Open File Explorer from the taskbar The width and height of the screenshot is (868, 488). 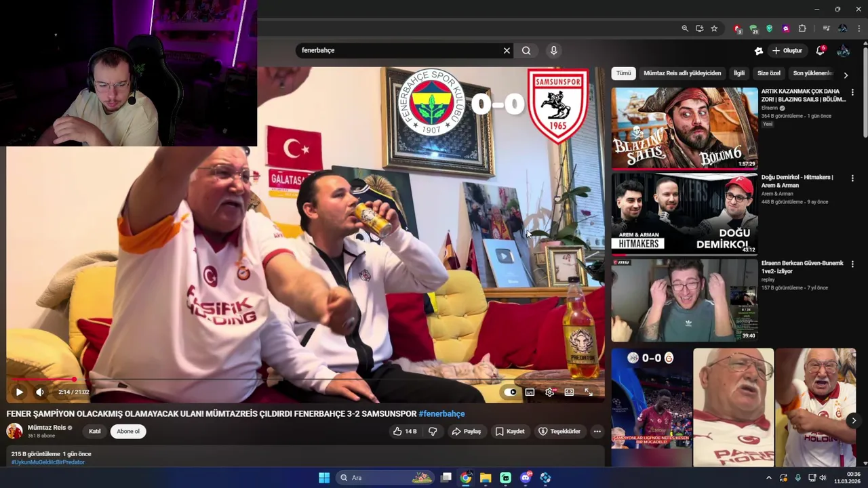pyautogui.click(x=486, y=478)
